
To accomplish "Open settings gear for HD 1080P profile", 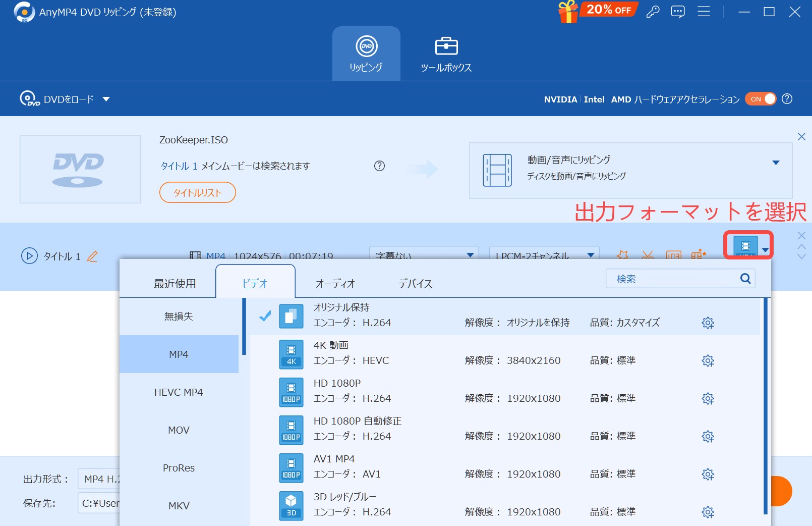I will click(x=708, y=399).
